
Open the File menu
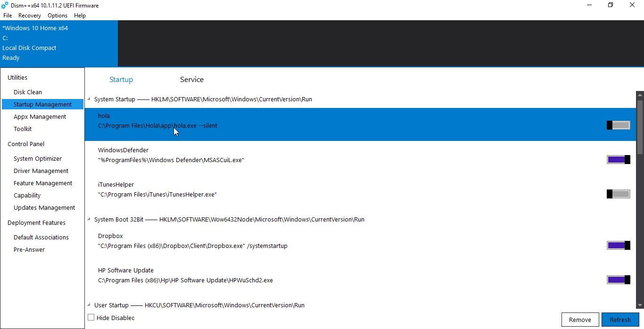8,16
